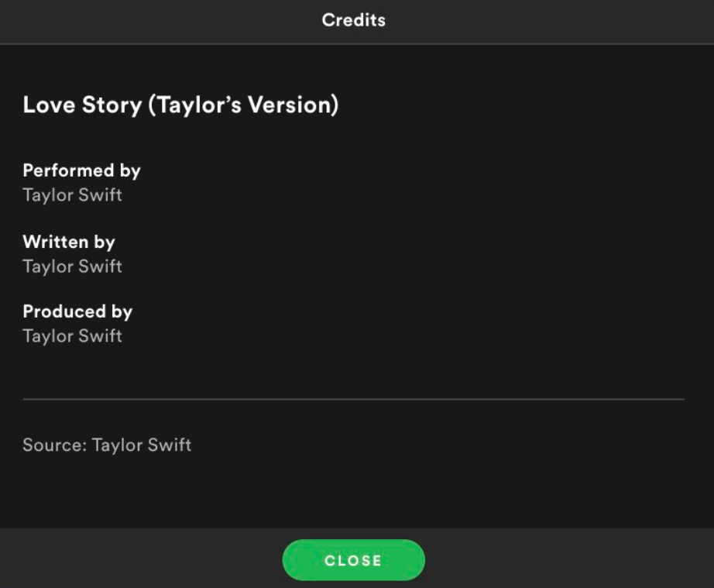Viewport: 714px width, 588px height.
Task: Click the "Love Story" words in song title
Action: tap(81, 105)
